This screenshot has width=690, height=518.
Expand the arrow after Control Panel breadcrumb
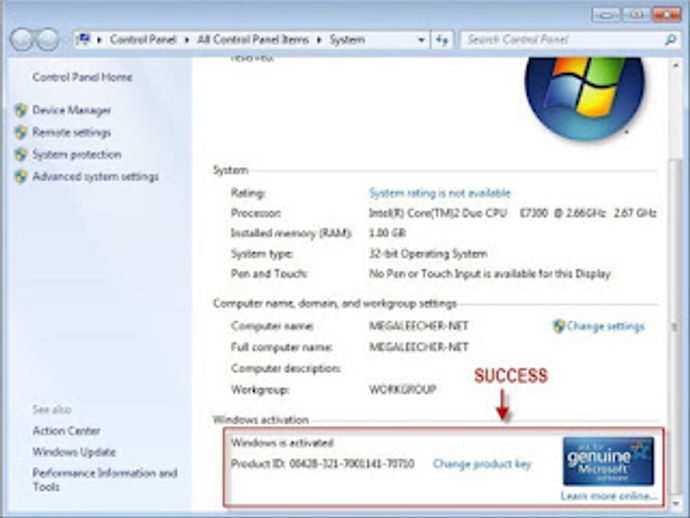pyautogui.click(x=187, y=40)
